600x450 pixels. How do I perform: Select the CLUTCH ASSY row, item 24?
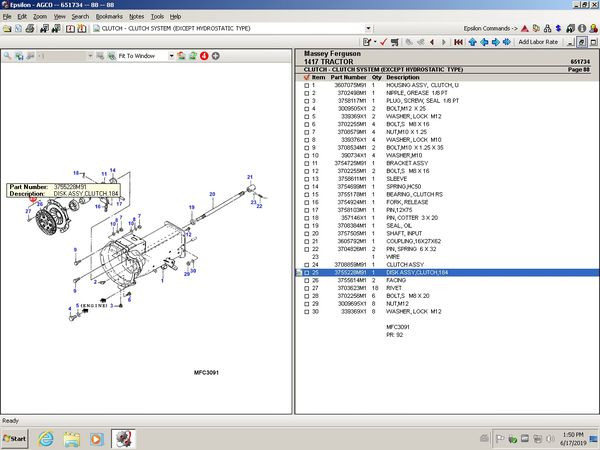pos(400,264)
